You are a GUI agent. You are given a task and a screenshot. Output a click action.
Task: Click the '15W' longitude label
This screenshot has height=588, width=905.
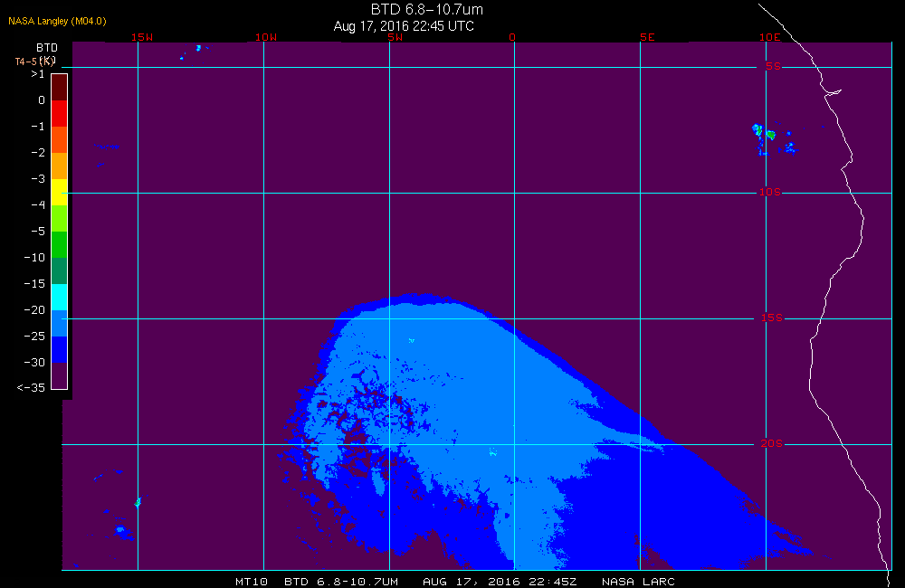coord(142,37)
